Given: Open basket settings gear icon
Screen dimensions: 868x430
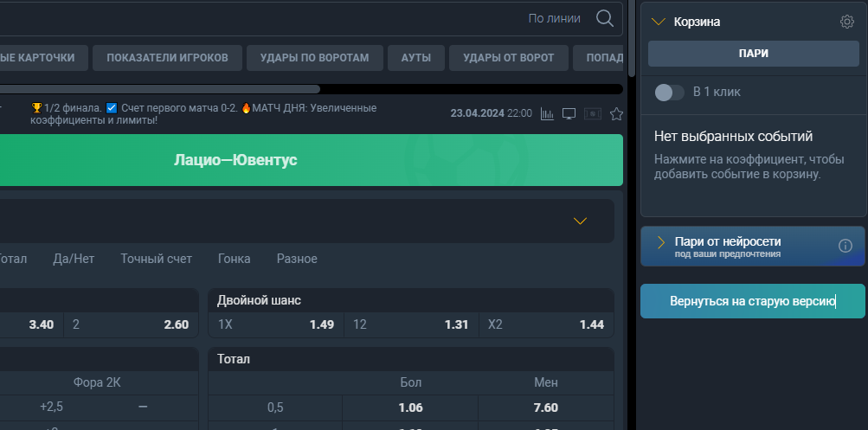Looking at the screenshot, I should point(847,22).
